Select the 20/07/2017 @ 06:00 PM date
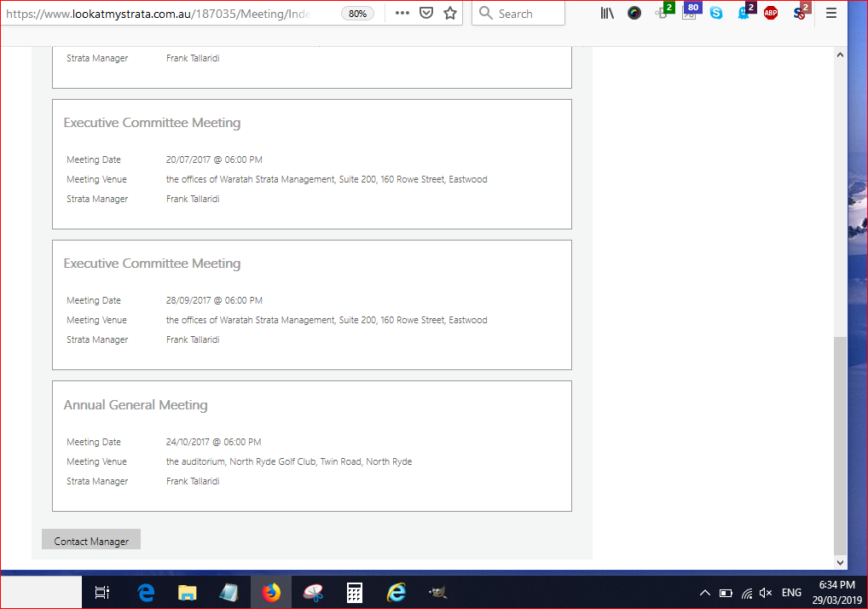Screen dimensions: 868x609 tap(214, 159)
